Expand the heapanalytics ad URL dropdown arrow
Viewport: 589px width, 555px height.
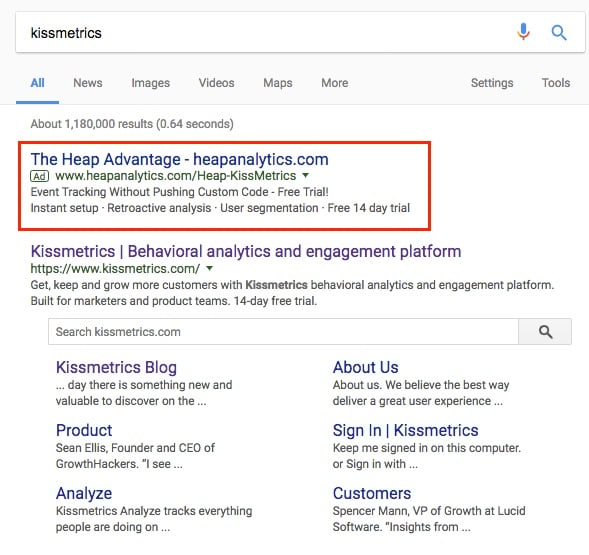306,175
